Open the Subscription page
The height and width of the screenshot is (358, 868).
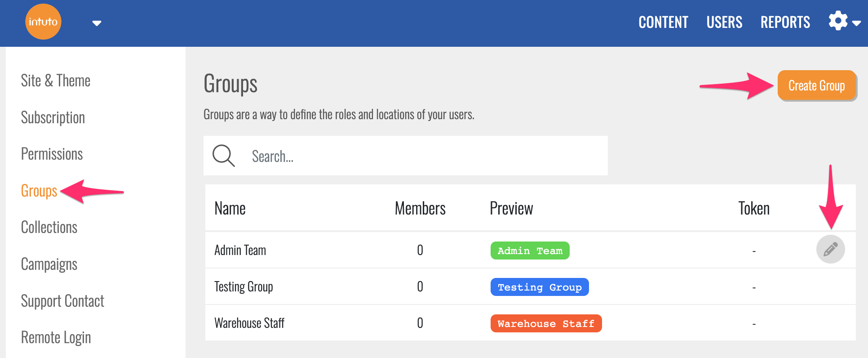(53, 117)
